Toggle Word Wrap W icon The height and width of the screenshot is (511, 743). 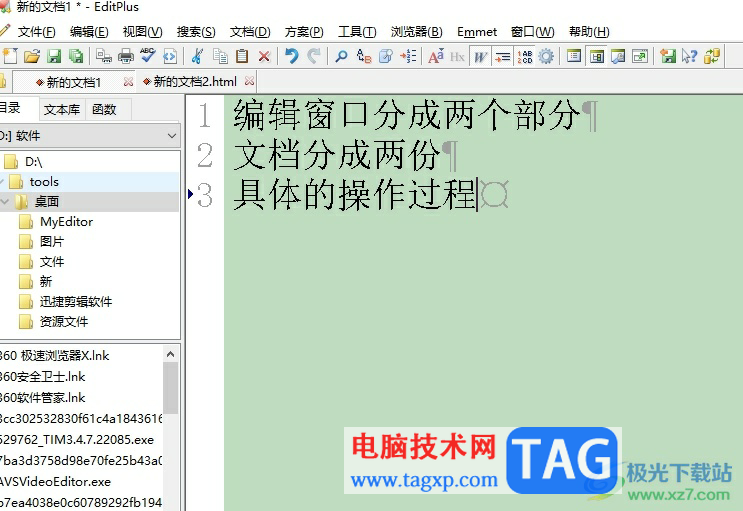coord(480,56)
